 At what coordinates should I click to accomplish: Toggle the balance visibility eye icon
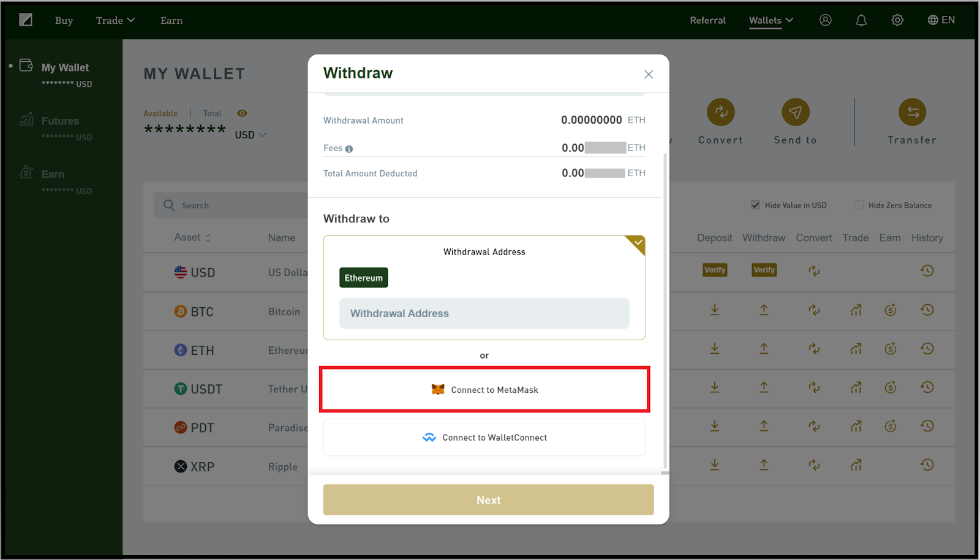pos(243,113)
